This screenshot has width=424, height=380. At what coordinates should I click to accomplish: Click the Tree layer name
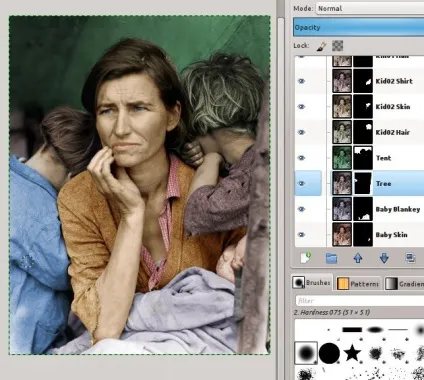(383, 184)
